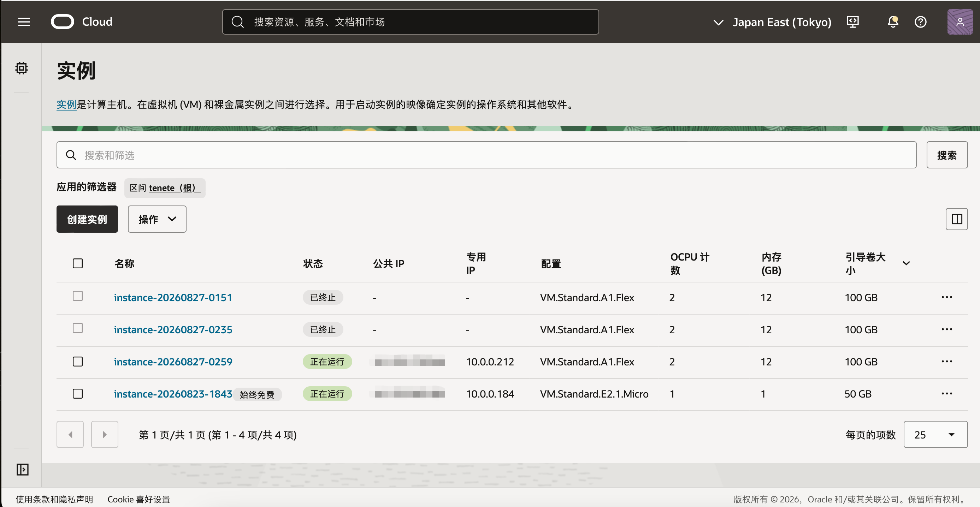Open actions menu for instance-20260827-0151
The height and width of the screenshot is (507, 980).
[x=946, y=297]
